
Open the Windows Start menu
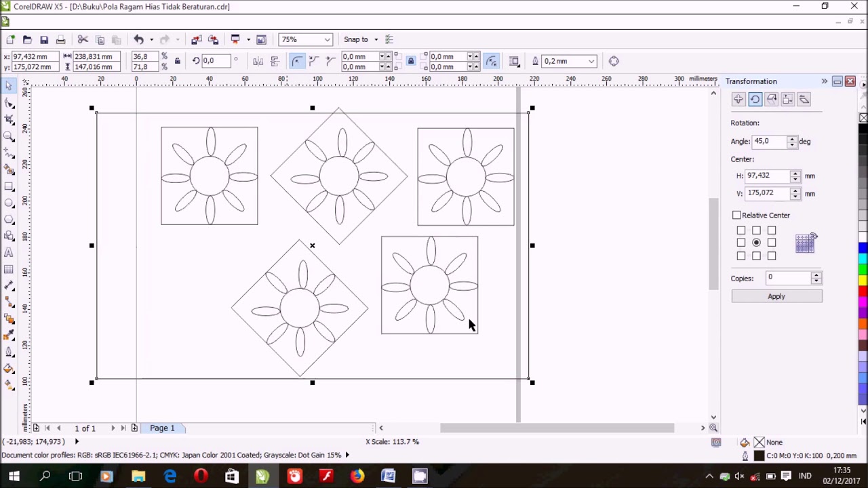[14, 476]
